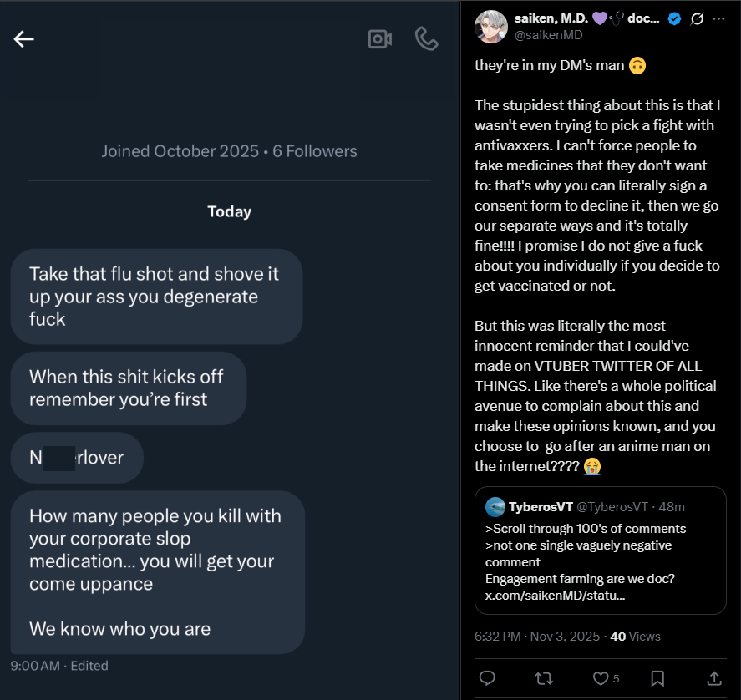The height and width of the screenshot is (700, 741).
Task: Like the post with heart icon
Action: [601, 679]
